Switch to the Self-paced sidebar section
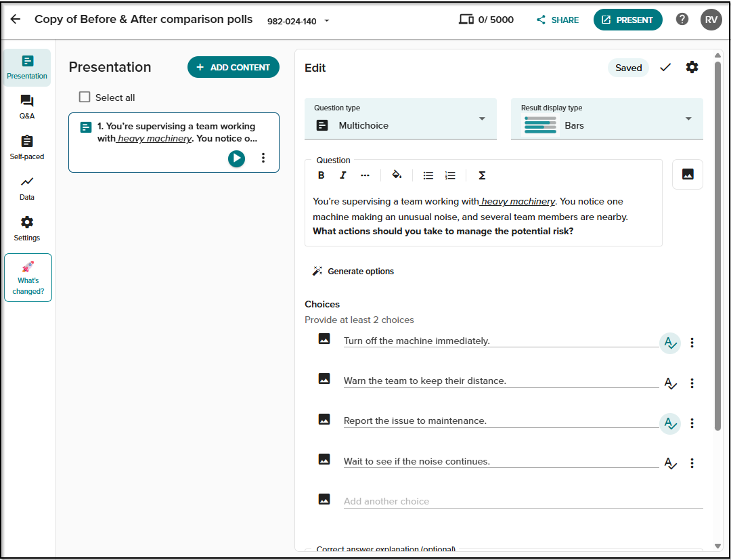This screenshot has height=560, width=731. click(x=27, y=148)
